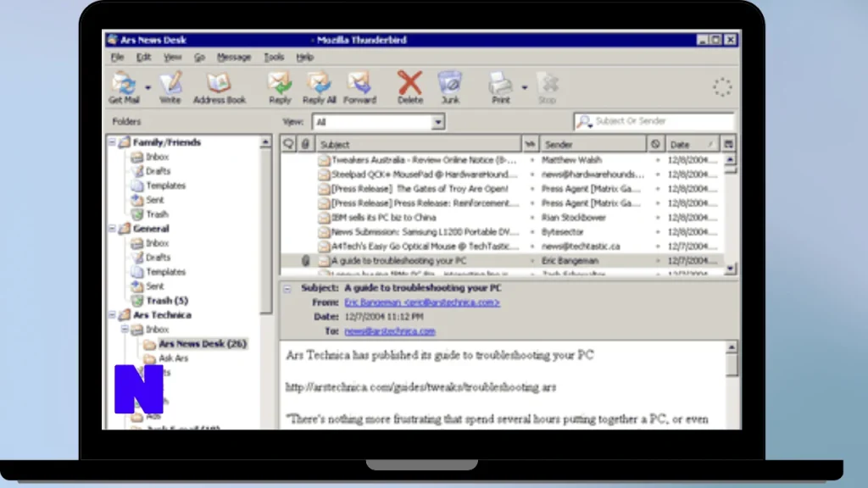Open the Address Book

220,87
